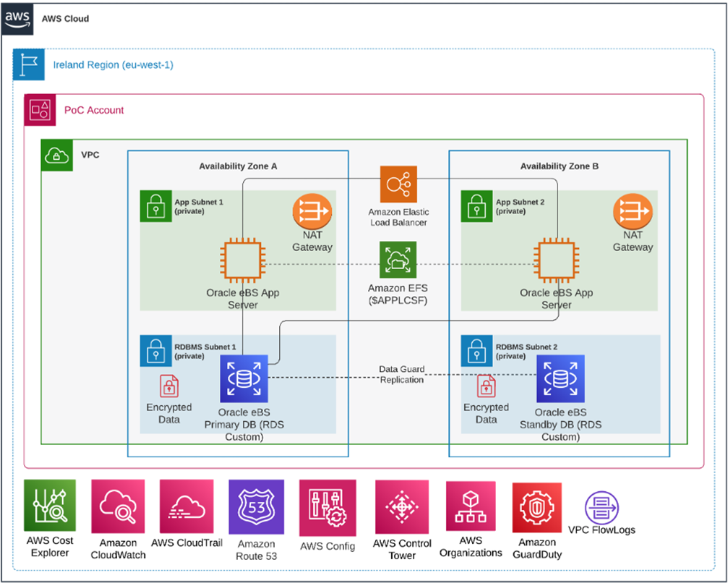
Task: Click the Ireland Region flag icon
Action: point(29,64)
